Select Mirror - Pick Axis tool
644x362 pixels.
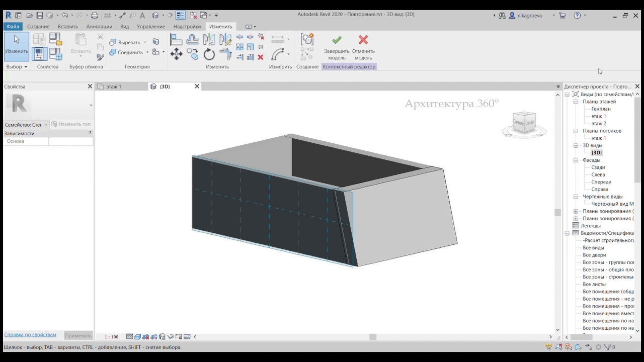pyautogui.click(x=209, y=39)
